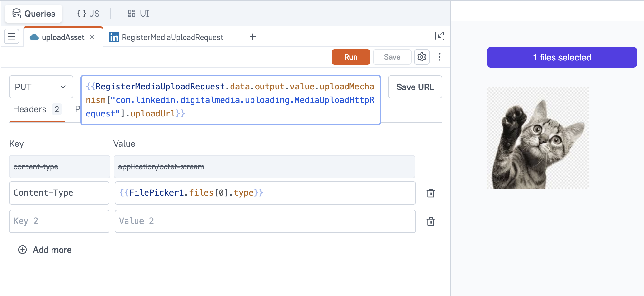Open the query list hamburger icon
The width and height of the screenshot is (644, 296).
(12, 36)
